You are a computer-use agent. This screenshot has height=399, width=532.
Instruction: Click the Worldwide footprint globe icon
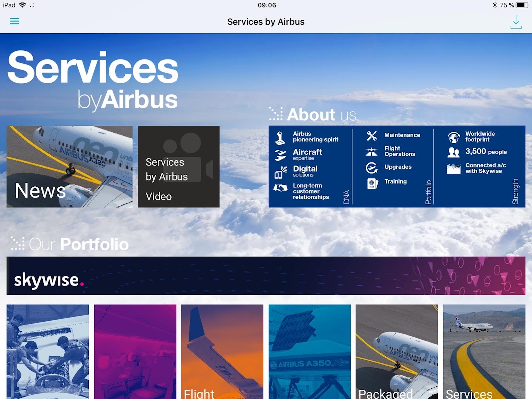(x=454, y=137)
